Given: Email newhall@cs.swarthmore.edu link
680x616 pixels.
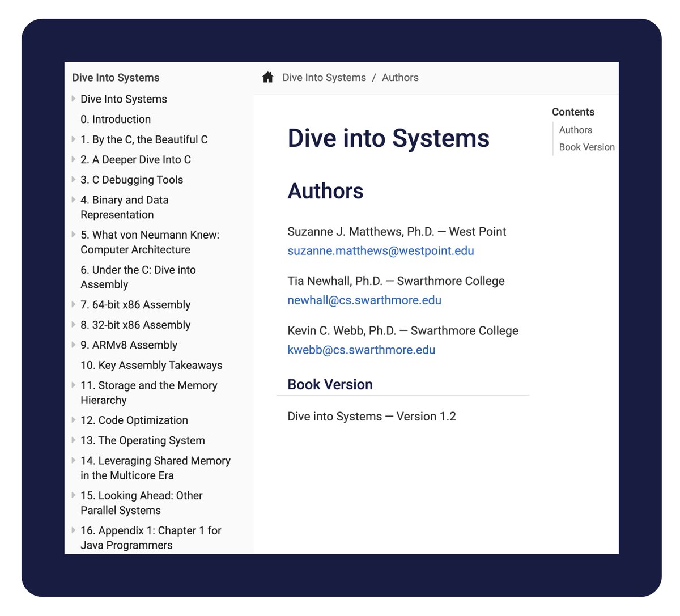Looking at the screenshot, I should (x=364, y=300).
